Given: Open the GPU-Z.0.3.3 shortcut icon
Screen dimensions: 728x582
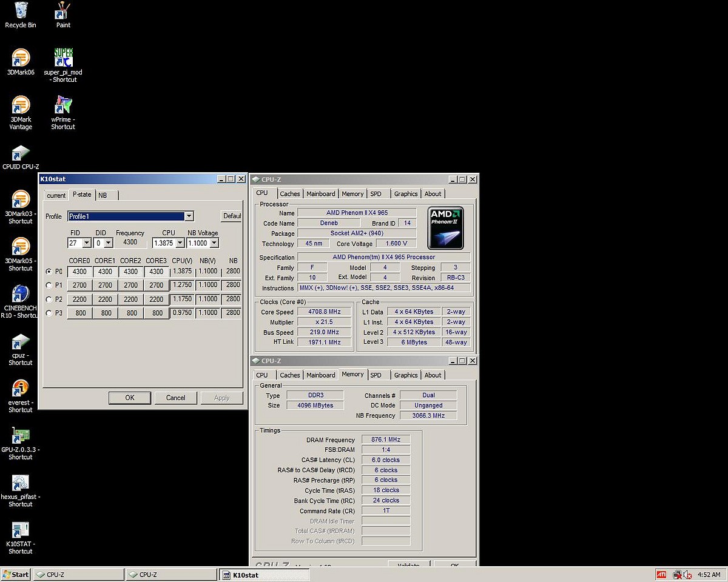Looking at the screenshot, I should [21, 444].
